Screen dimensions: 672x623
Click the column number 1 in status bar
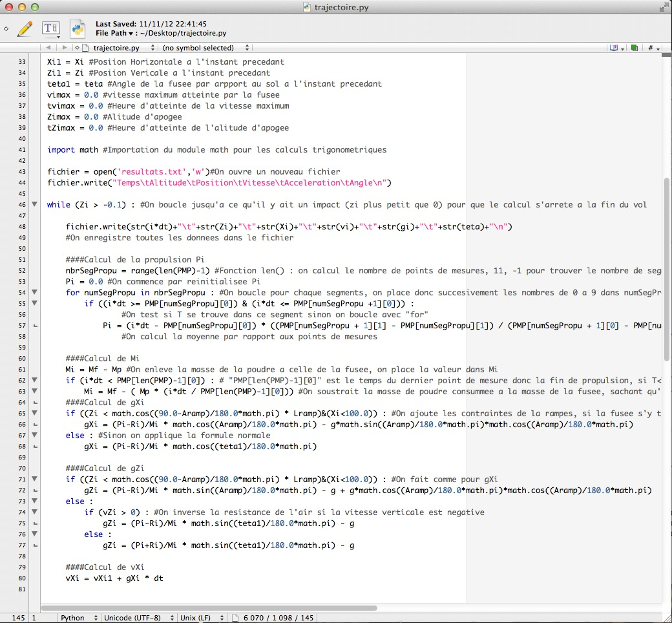click(x=34, y=618)
